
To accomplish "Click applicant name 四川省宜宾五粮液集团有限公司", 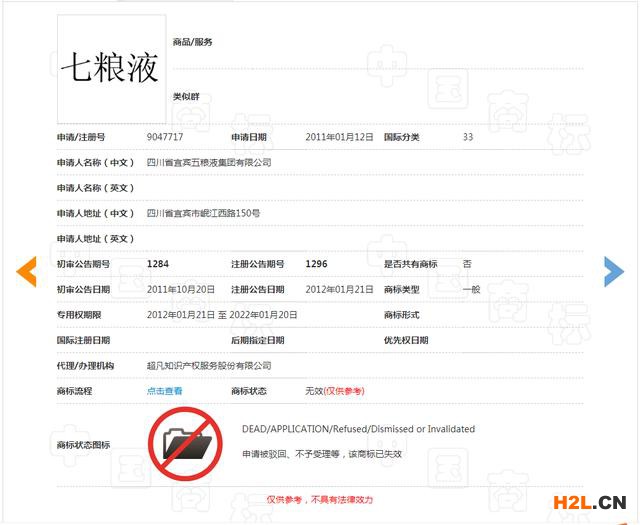I will click(x=209, y=162).
